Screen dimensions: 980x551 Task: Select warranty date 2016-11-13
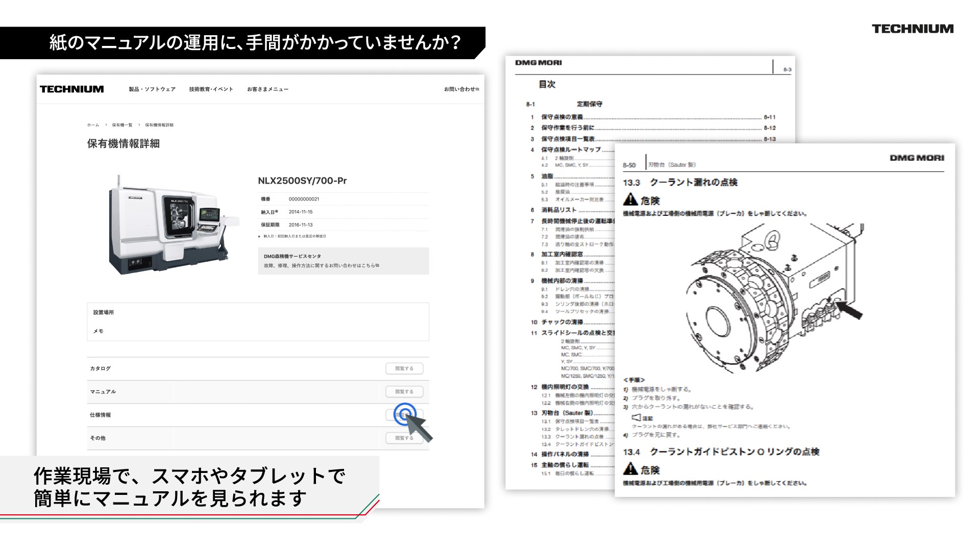301,224
